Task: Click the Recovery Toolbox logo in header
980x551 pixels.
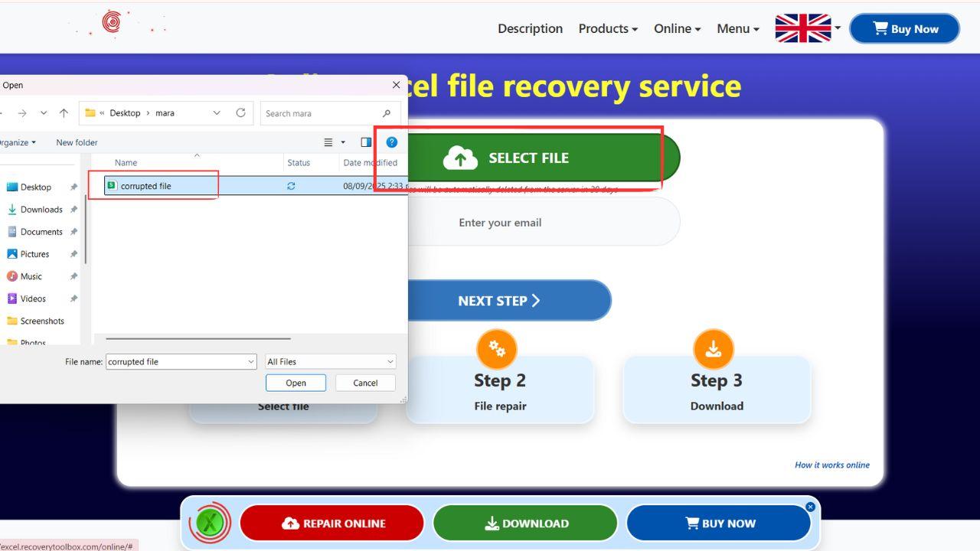Action: click(x=111, y=23)
